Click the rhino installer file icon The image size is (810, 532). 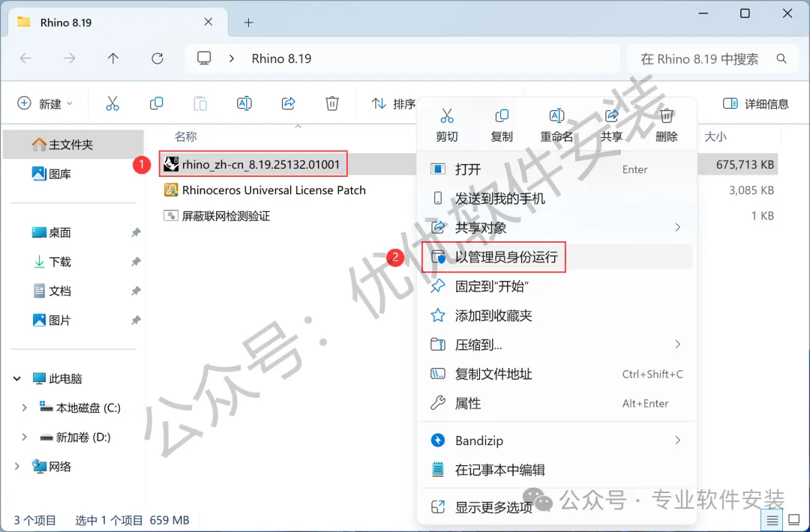click(x=171, y=164)
